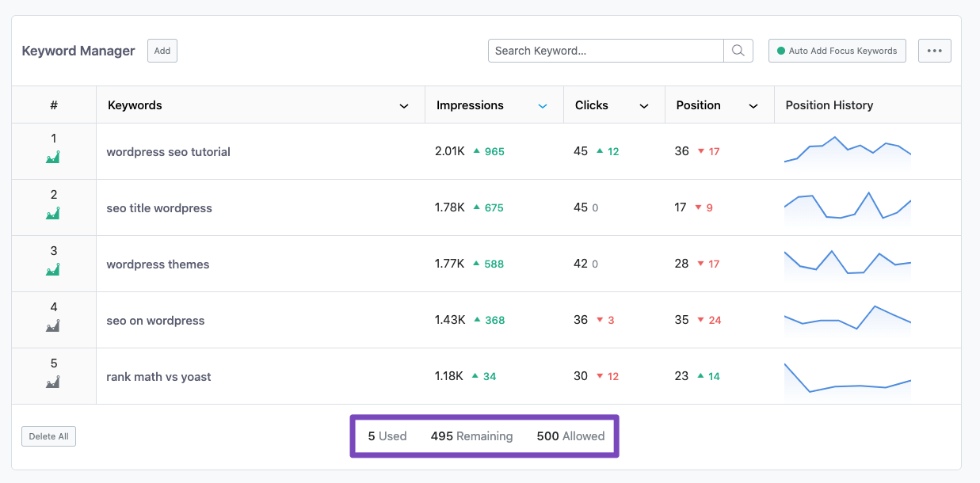This screenshot has height=483, width=980.
Task: Click the Clicks column header label
Action: [x=592, y=105]
